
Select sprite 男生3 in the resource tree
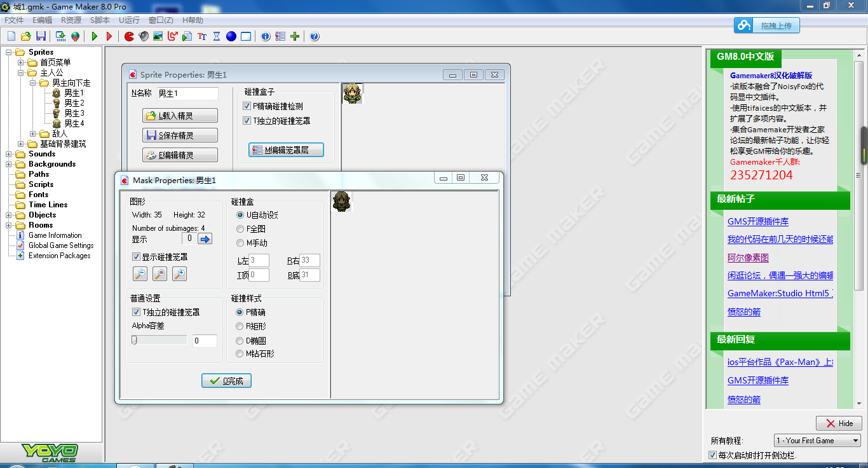point(74,113)
